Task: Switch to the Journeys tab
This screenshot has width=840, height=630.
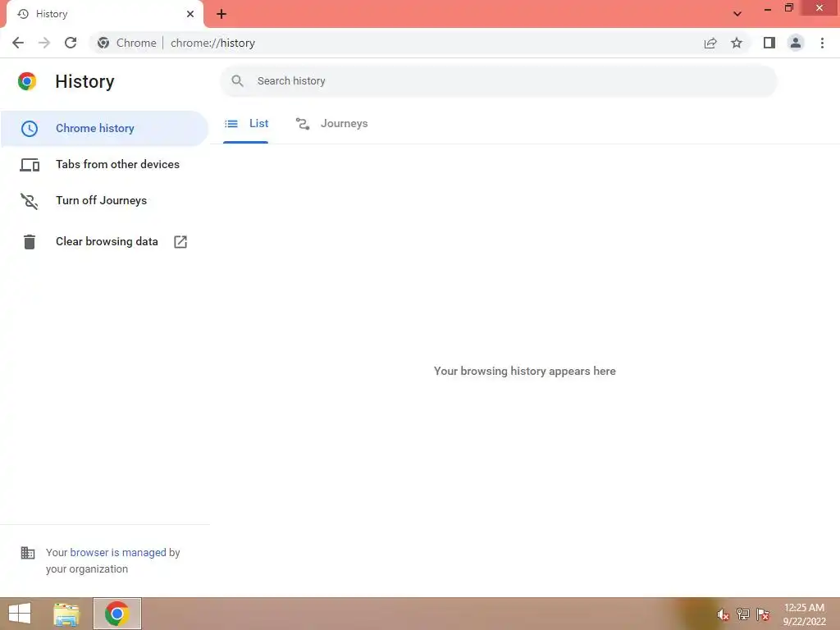Action: [332, 124]
